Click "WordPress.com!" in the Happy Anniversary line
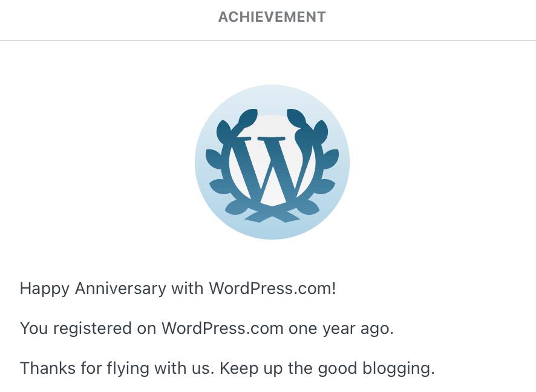Screen dimensions: 536x392 point(272,288)
